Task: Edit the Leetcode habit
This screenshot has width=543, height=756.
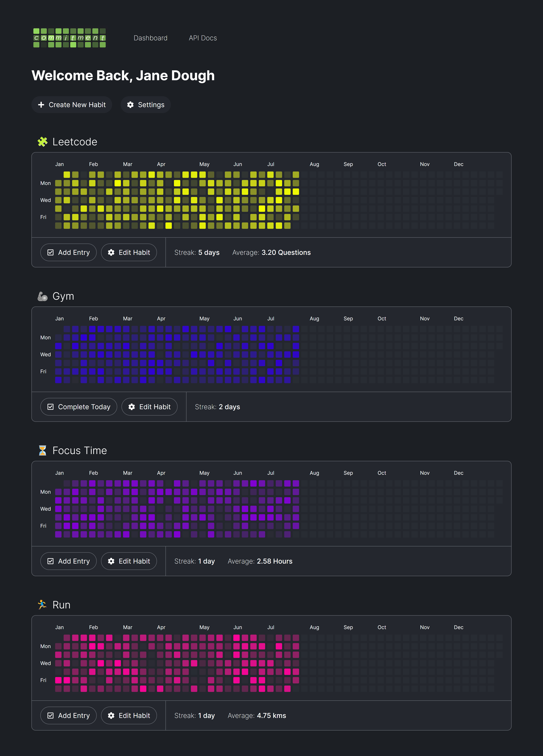Action: pos(129,252)
